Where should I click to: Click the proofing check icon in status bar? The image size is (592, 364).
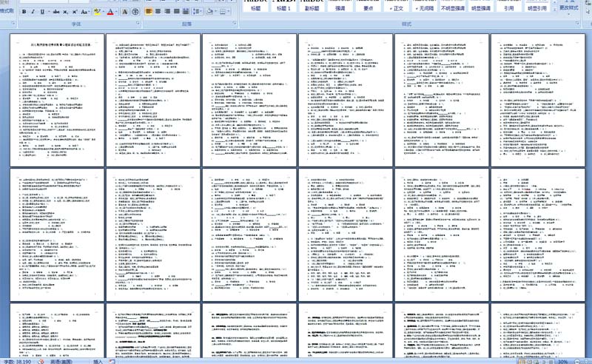point(41,361)
